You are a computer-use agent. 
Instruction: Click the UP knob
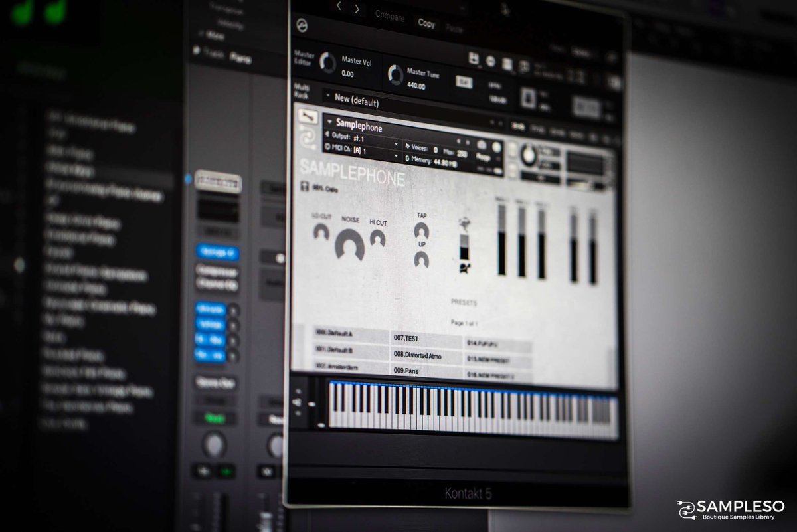click(421, 259)
